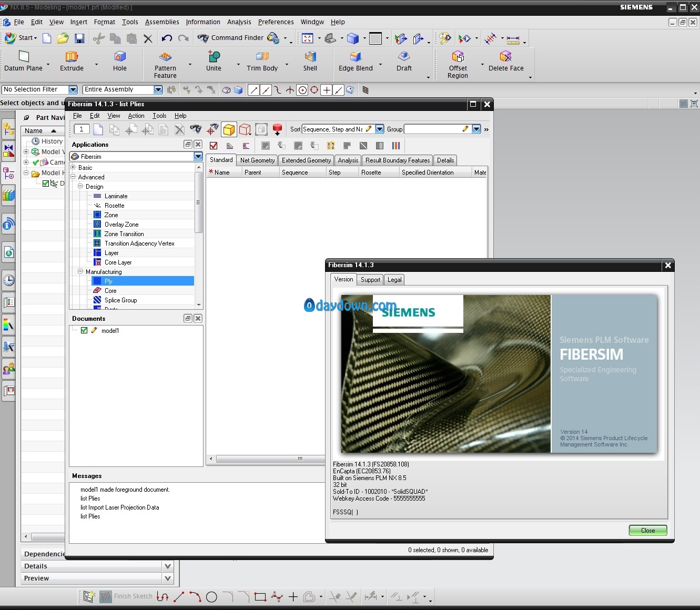Image resolution: width=700 pixels, height=610 pixels.
Task: Collapse the Manufacturing tree node
Action: coord(80,272)
